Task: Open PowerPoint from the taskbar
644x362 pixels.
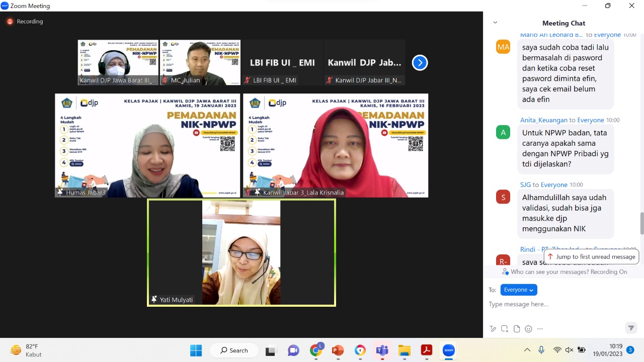Action: 338,350
